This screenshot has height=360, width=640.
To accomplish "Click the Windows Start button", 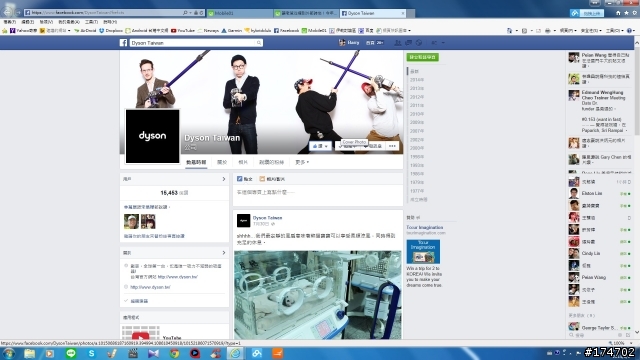I will 9,353.
